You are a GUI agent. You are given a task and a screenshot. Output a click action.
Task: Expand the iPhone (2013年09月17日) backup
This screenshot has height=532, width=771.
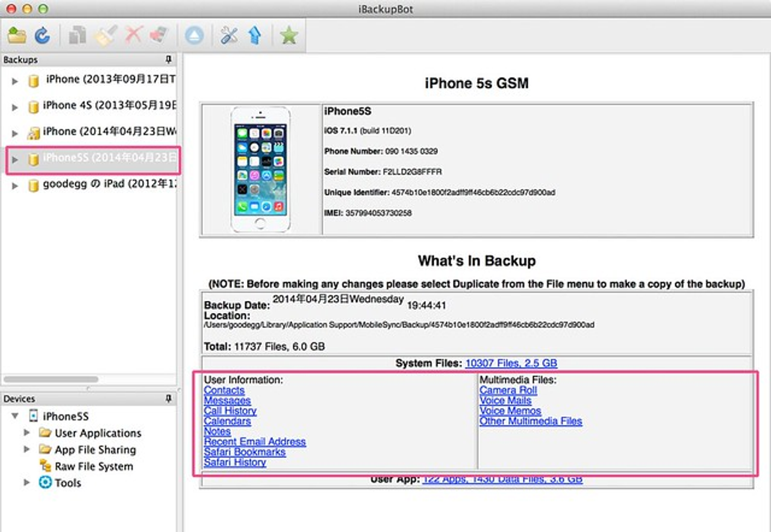[16, 81]
